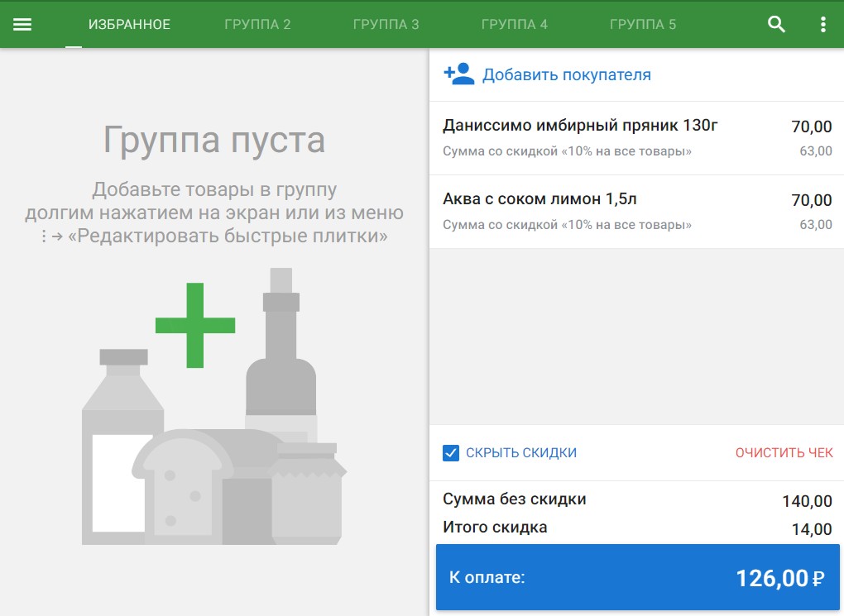Click the search magnifier icon
Screen dimensions: 844x616
click(x=776, y=24)
